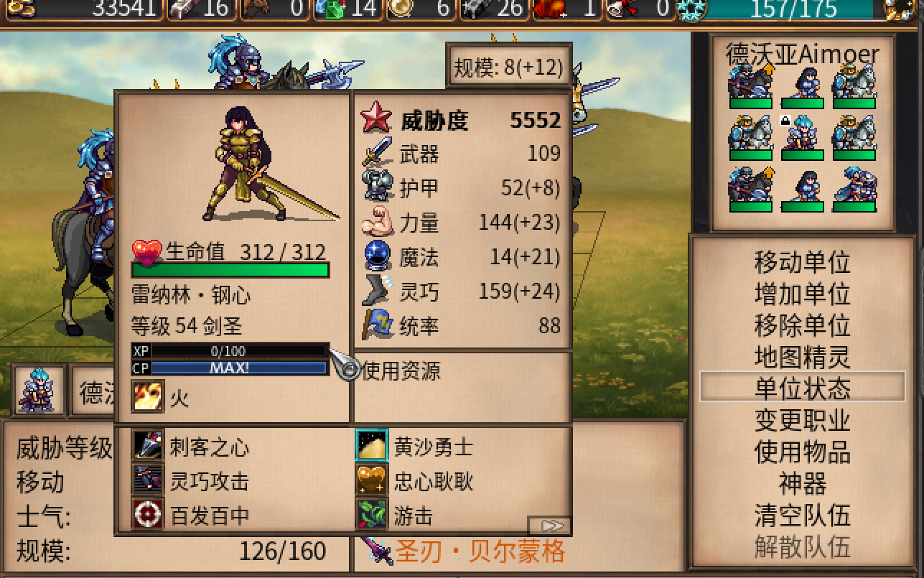The image size is (924, 578).
Task: Advance to next page with double-arrow button
Action: click(x=549, y=525)
